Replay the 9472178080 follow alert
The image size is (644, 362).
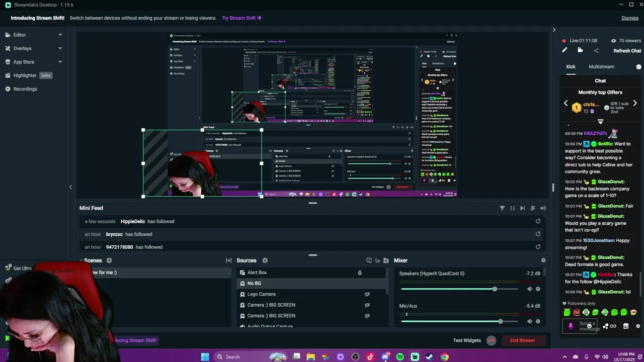[538, 247]
